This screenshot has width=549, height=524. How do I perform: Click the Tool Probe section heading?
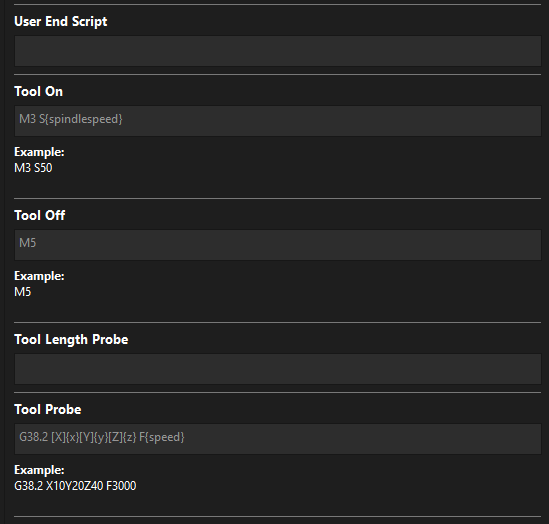[x=48, y=410]
